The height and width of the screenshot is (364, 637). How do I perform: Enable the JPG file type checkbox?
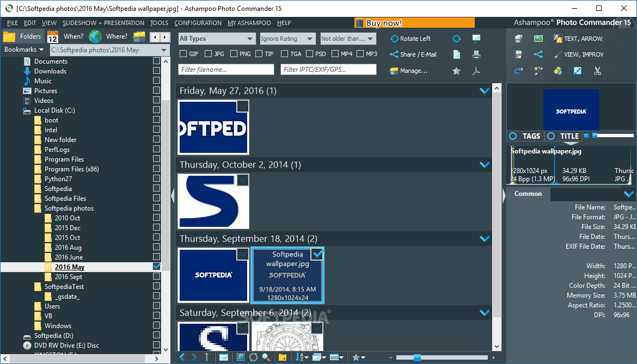tap(209, 53)
